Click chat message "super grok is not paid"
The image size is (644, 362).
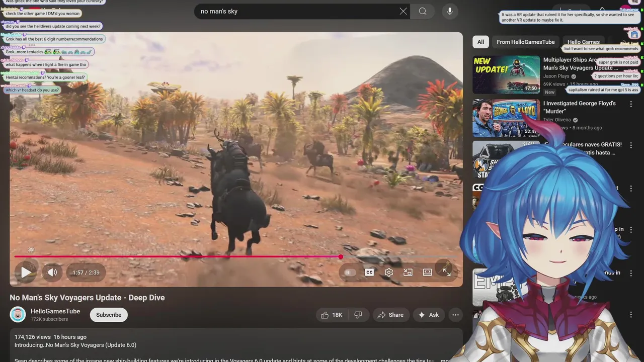coord(618,62)
